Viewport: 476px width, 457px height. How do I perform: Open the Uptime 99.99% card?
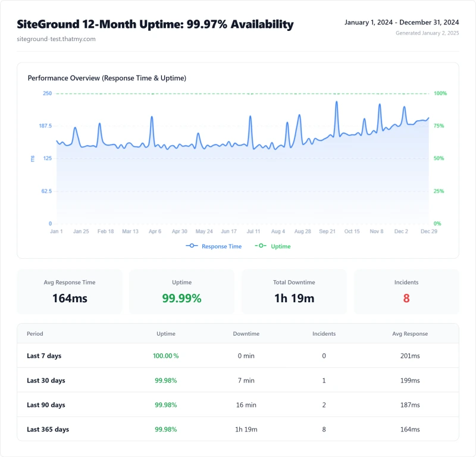182,292
